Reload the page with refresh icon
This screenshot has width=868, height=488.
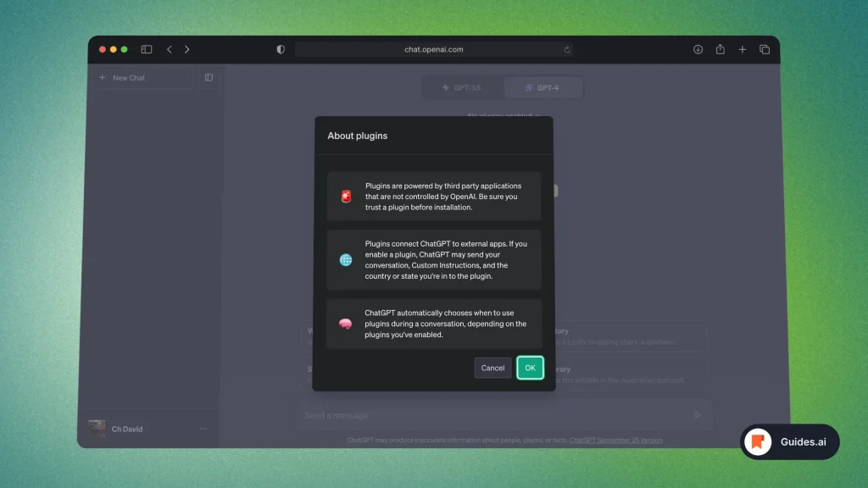coord(567,49)
